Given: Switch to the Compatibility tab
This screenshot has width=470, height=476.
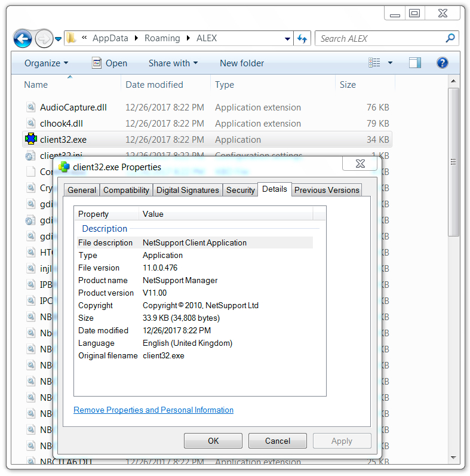Looking at the screenshot, I should point(126,190).
